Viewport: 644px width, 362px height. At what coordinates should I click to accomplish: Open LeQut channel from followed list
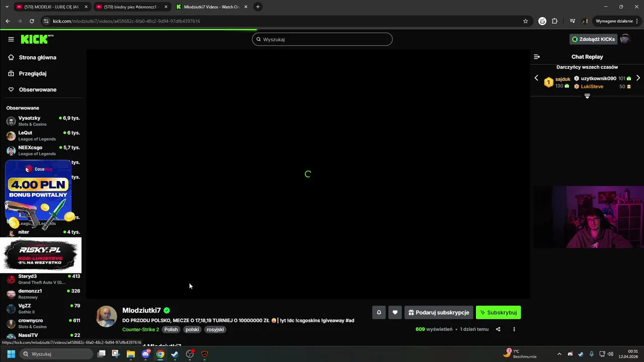point(43,136)
